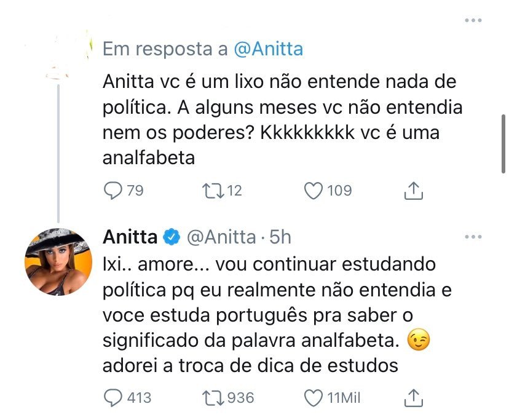Open more options on Anitta's tweet
Viewport: 509px width, 420px height.
tap(473, 237)
